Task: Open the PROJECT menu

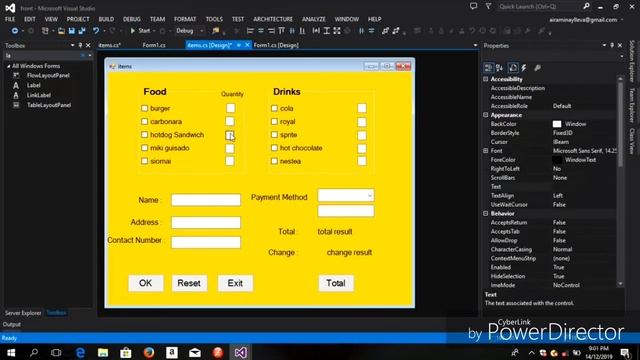Action: [78, 19]
